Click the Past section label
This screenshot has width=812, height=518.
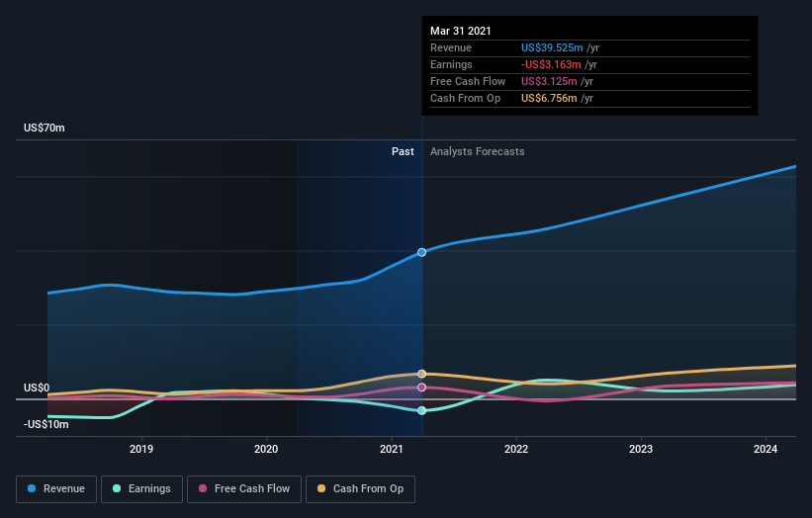(x=403, y=151)
